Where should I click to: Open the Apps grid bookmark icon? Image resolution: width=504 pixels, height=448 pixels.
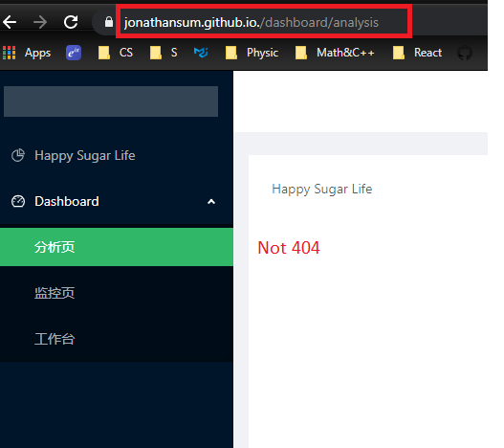[10, 53]
